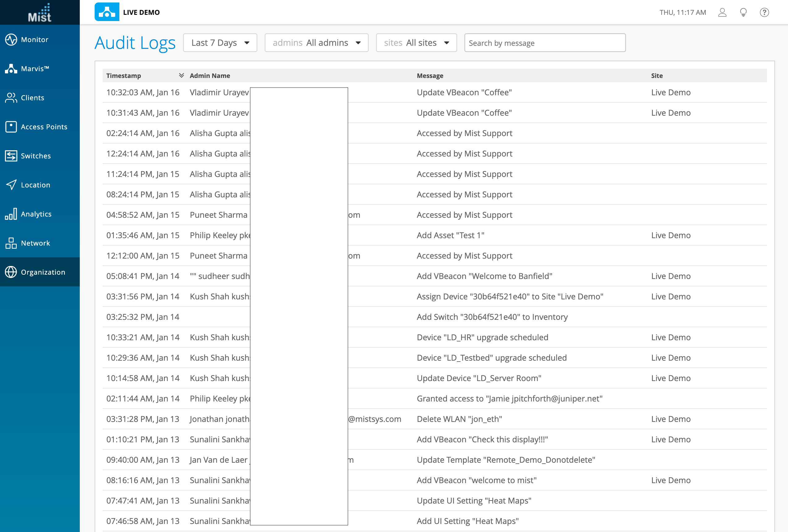Open the help question mark icon

[x=764, y=13]
